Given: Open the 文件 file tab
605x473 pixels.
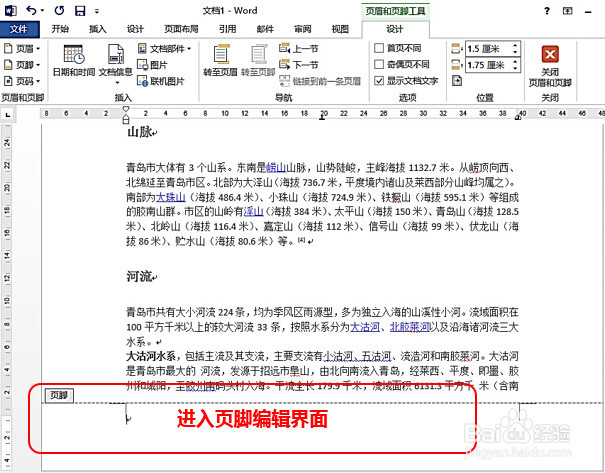Looking at the screenshot, I should point(19,29).
